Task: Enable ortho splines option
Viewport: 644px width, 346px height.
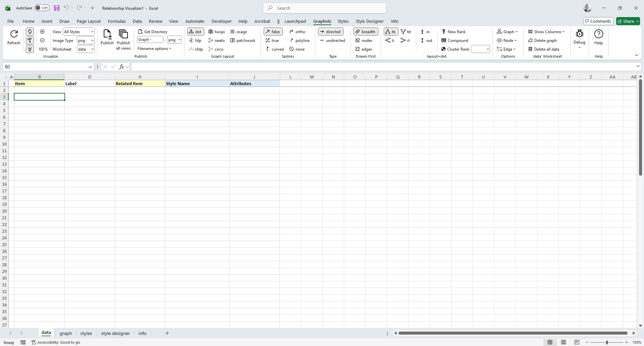Action: (x=297, y=32)
